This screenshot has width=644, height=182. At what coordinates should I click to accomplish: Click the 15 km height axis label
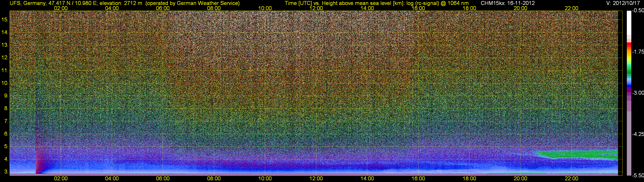pyautogui.click(x=5, y=19)
